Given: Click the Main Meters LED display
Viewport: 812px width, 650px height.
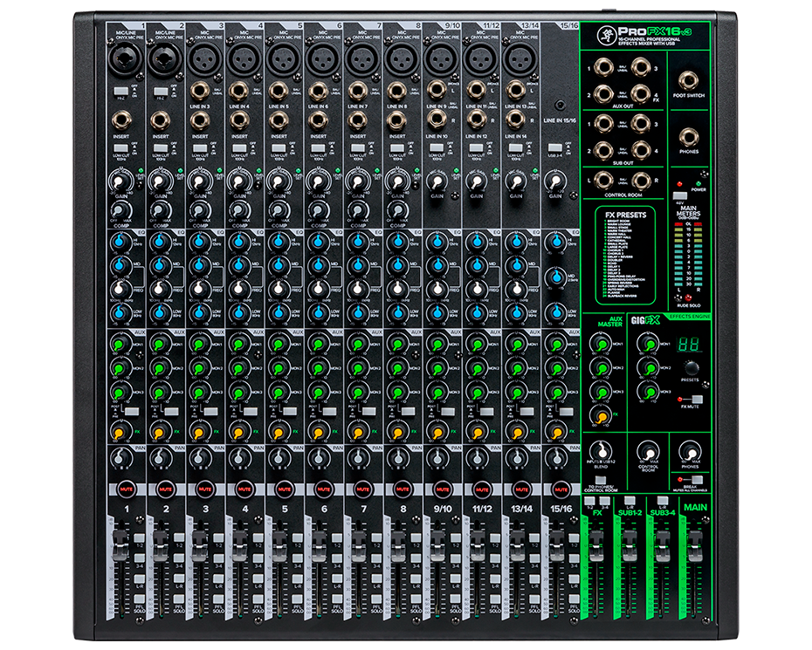Looking at the screenshot, I should pyautogui.click(x=688, y=254).
